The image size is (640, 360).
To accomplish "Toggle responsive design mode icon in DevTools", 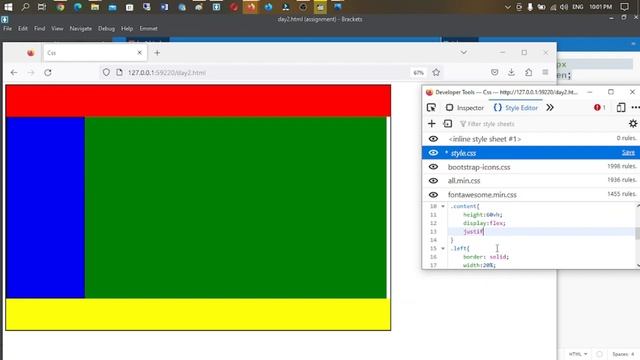I will [x=621, y=107].
